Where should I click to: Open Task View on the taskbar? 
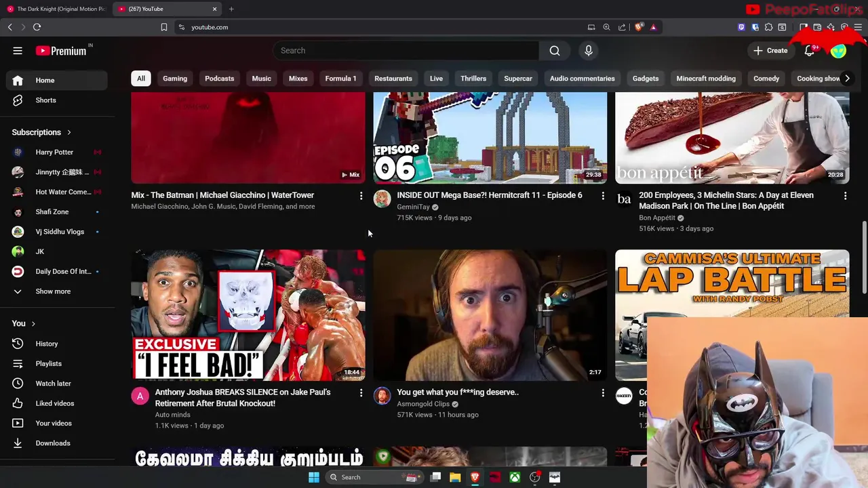pos(435,477)
